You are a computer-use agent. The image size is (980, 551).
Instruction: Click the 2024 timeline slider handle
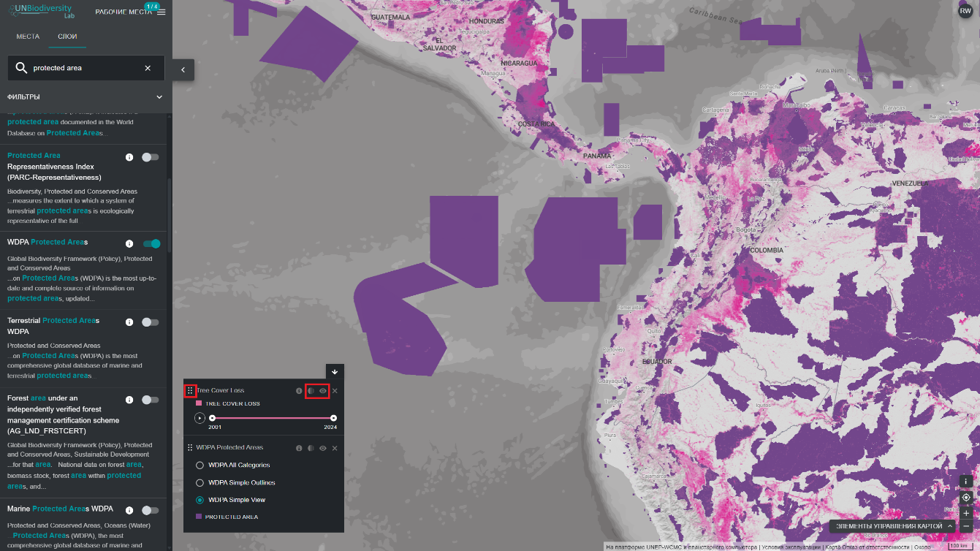tap(333, 418)
